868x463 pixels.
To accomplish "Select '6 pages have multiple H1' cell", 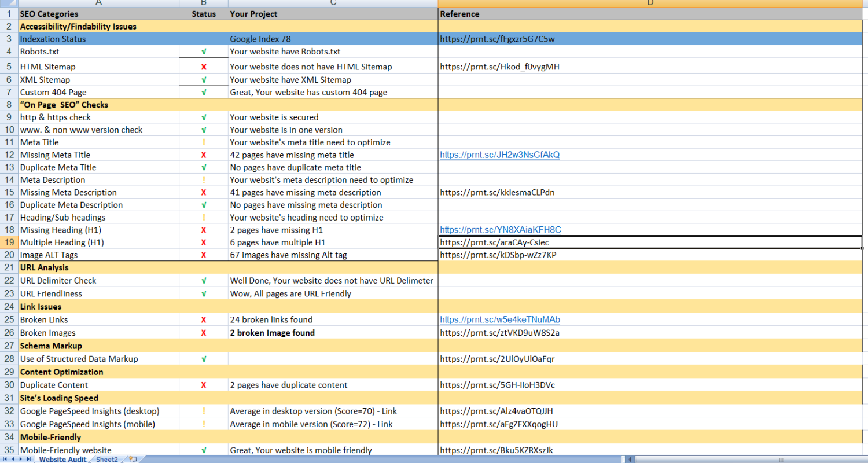I will click(x=333, y=242).
